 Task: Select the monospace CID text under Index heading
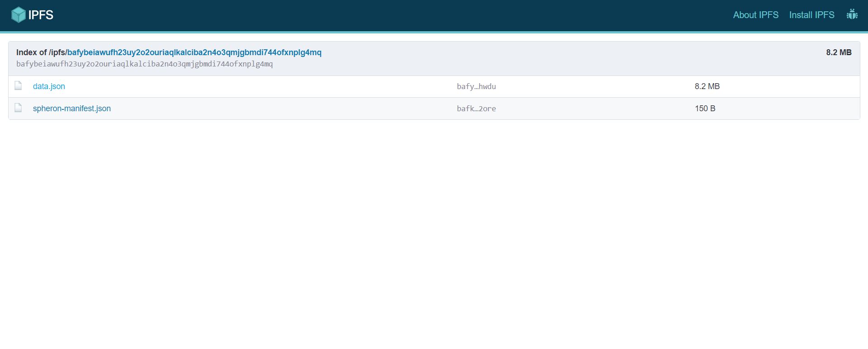click(x=145, y=64)
